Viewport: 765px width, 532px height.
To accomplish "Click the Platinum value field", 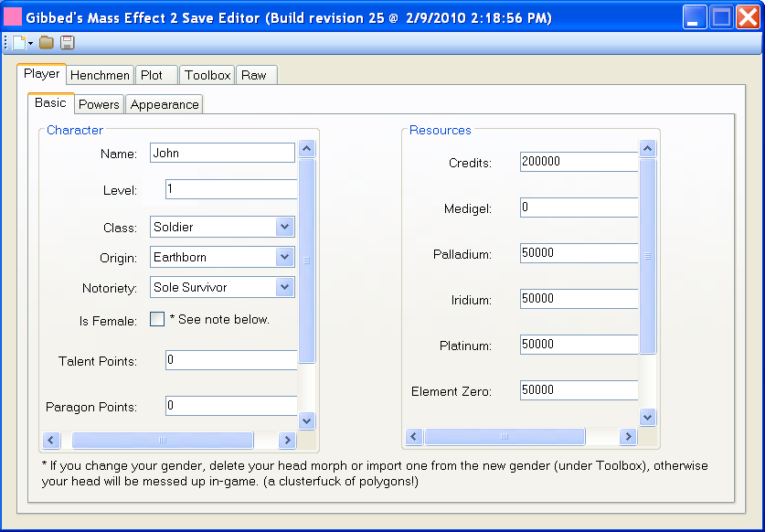I will 579,344.
